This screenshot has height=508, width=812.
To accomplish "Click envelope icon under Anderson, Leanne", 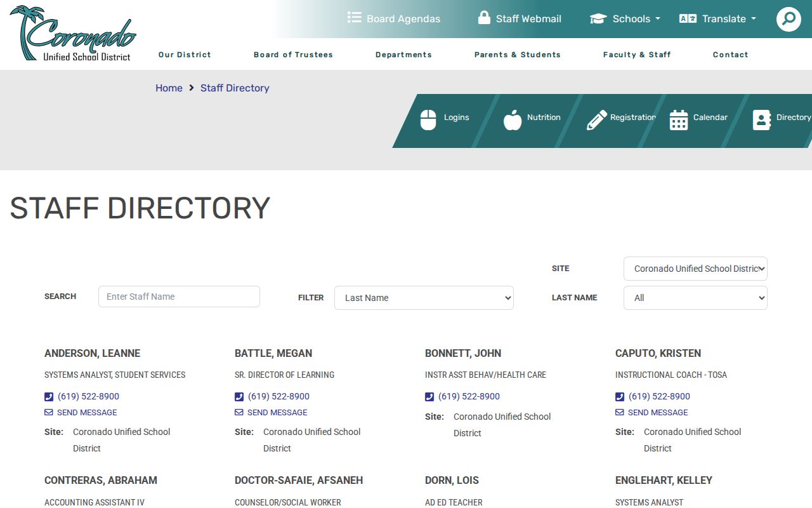I will 49,412.
